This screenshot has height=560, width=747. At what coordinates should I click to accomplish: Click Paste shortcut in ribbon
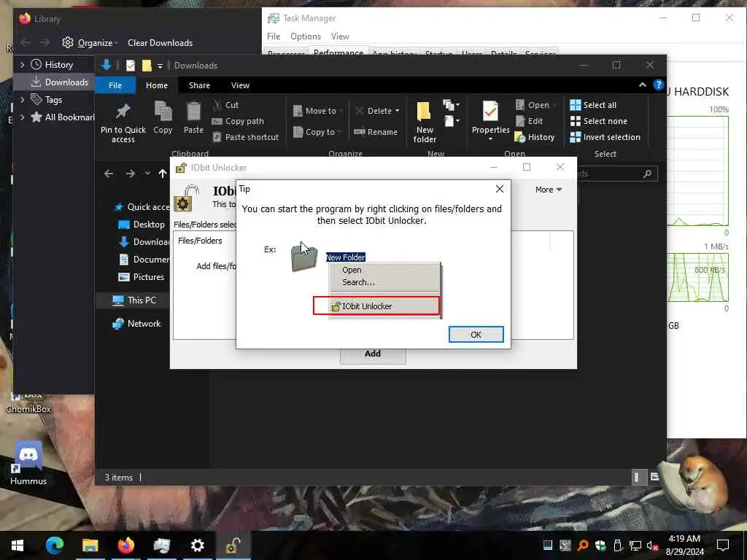(246, 137)
